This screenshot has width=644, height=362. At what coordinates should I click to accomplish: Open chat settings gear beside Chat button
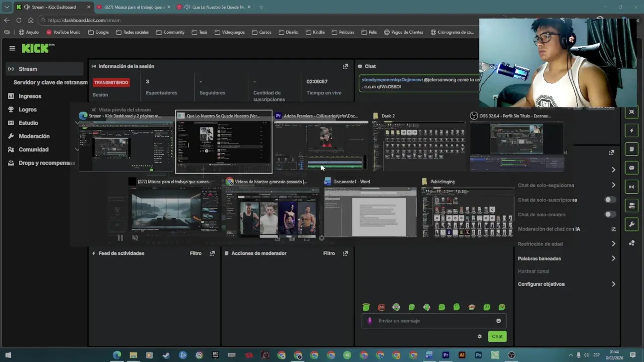tap(480, 337)
